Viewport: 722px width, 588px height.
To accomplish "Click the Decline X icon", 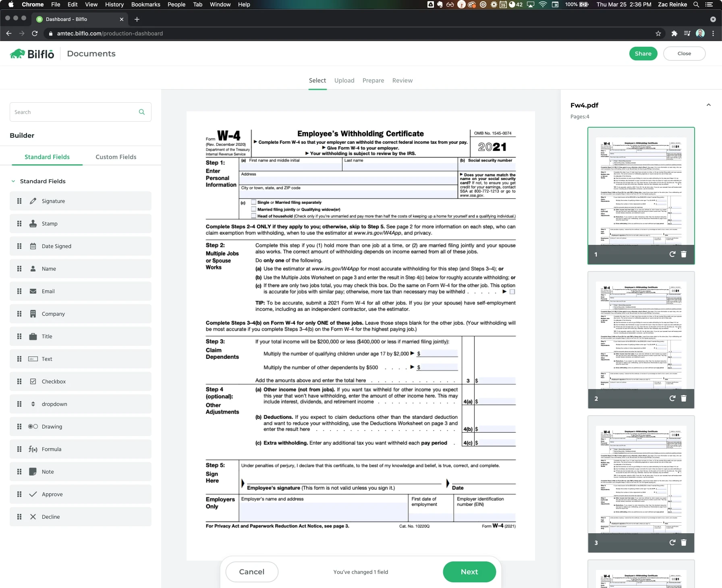I will [x=33, y=517].
